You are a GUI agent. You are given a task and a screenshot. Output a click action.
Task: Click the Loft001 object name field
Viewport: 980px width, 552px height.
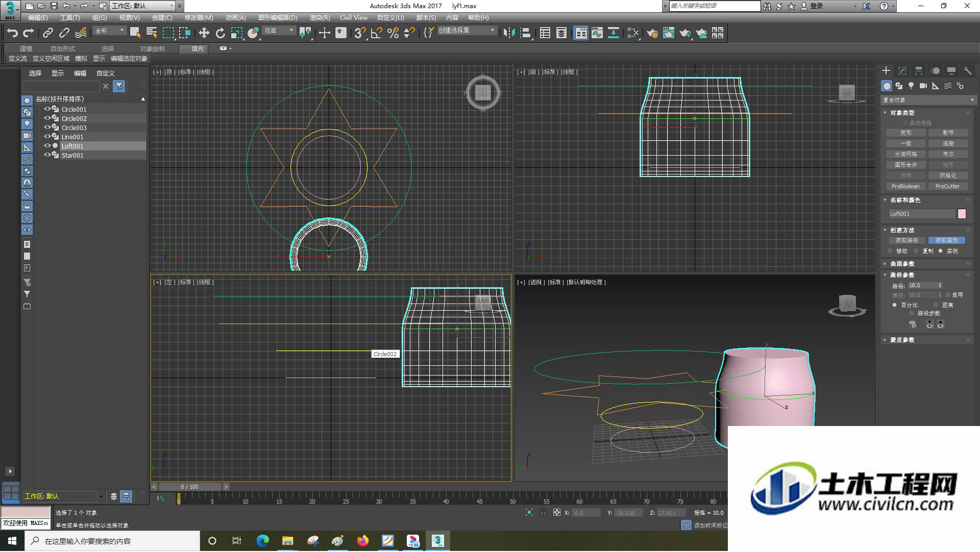tap(922, 214)
